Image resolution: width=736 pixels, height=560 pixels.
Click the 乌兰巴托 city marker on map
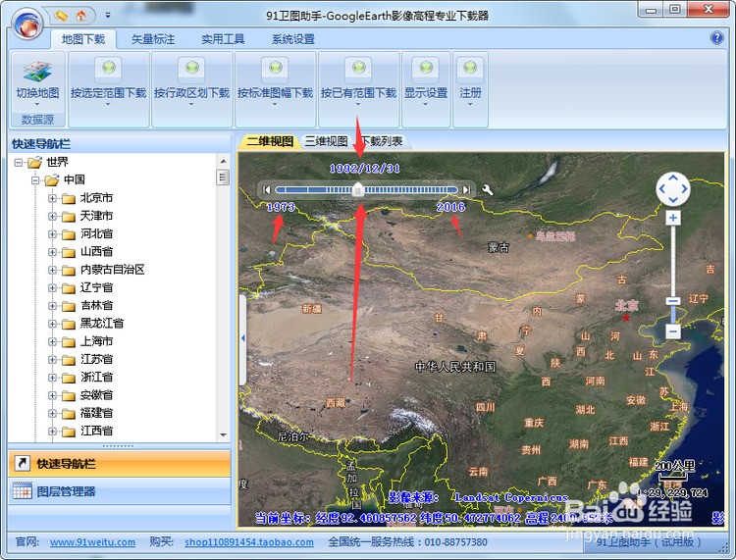530,236
